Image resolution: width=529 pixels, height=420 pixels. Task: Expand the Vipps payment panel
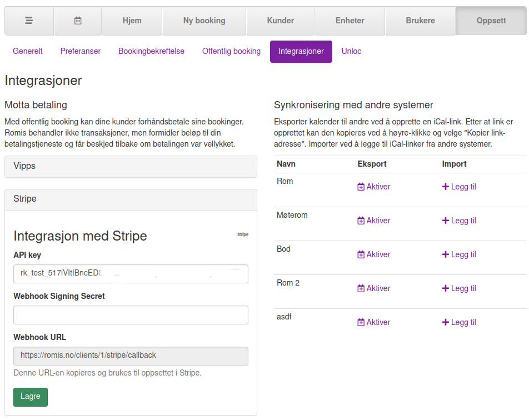(131, 166)
